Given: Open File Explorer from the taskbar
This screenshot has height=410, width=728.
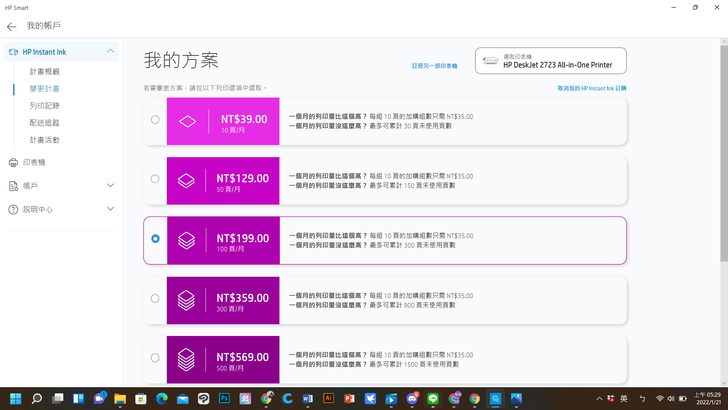Looking at the screenshot, I should [120, 398].
